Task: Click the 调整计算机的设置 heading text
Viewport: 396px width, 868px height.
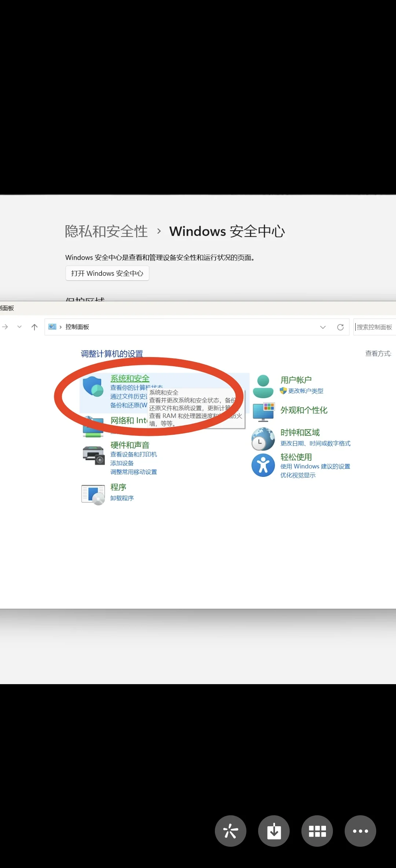Action: click(112, 354)
